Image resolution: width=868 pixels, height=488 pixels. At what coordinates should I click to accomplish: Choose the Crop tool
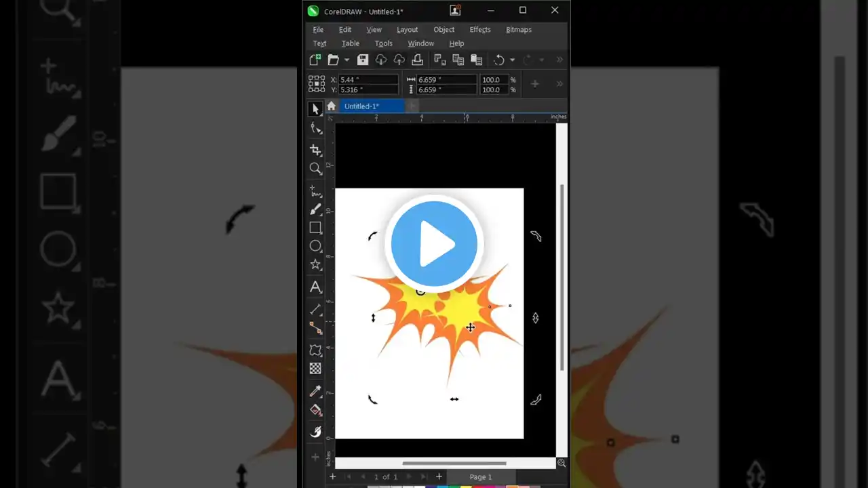point(315,150)
